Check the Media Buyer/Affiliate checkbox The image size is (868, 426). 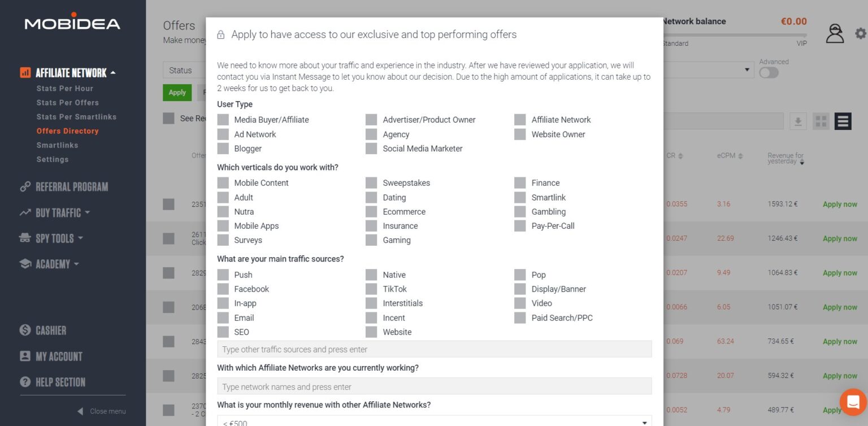[223, 120]
